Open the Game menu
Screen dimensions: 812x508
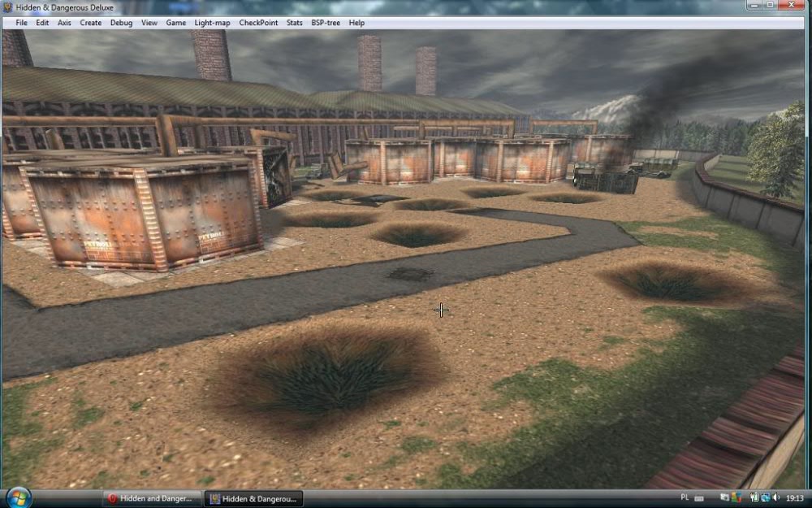click(176, 23)
